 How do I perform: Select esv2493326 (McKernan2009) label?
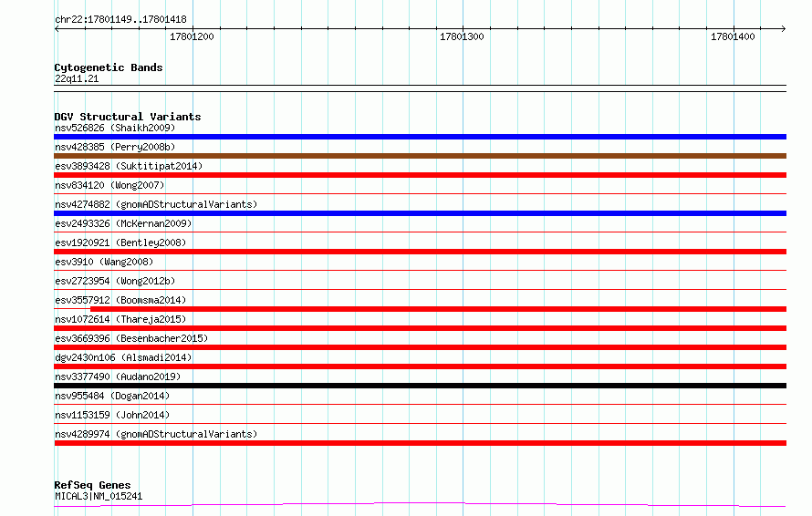(x=123, y=223)
